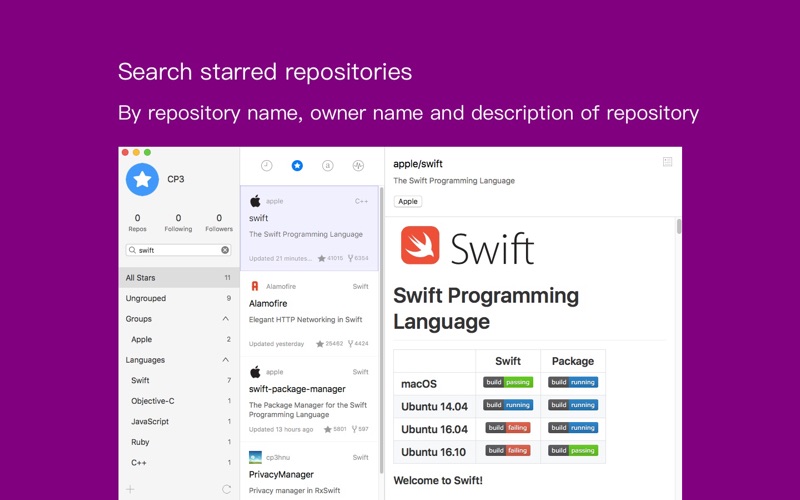Click fork count 6354 on swift
This screenshot has width=800, height=500.
(358, 258)
